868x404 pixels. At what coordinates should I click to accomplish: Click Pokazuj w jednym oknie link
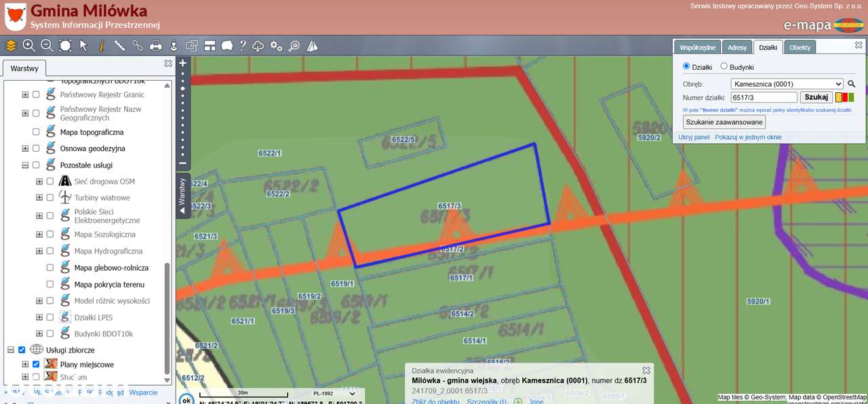748,137
